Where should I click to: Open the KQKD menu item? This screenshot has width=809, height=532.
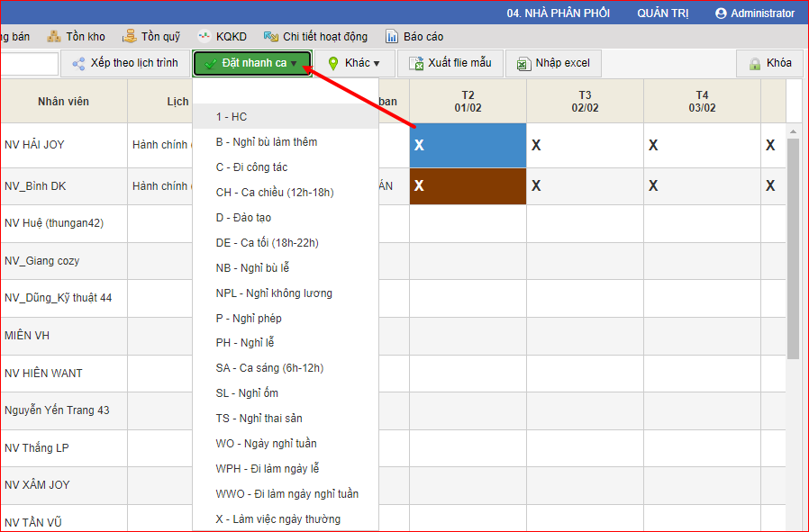point(223,37)
